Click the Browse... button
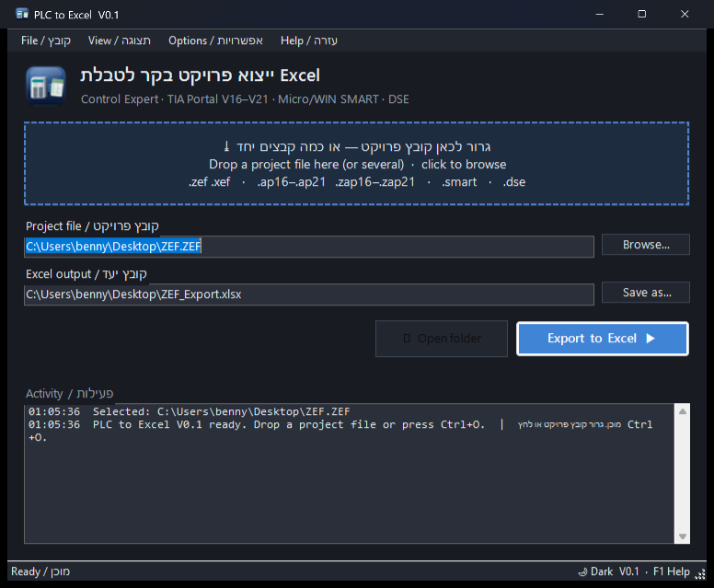 646,245
